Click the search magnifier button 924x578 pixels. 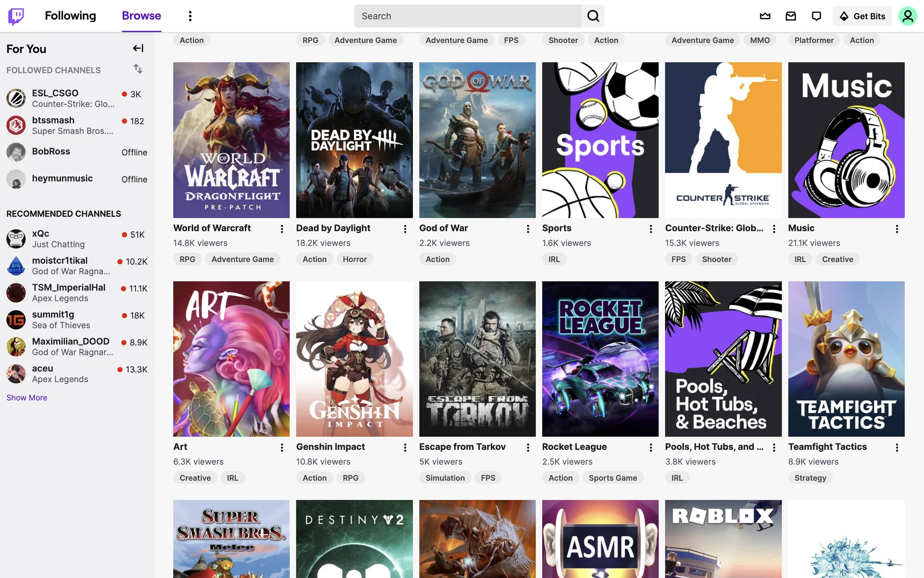[x=593, y=16]
